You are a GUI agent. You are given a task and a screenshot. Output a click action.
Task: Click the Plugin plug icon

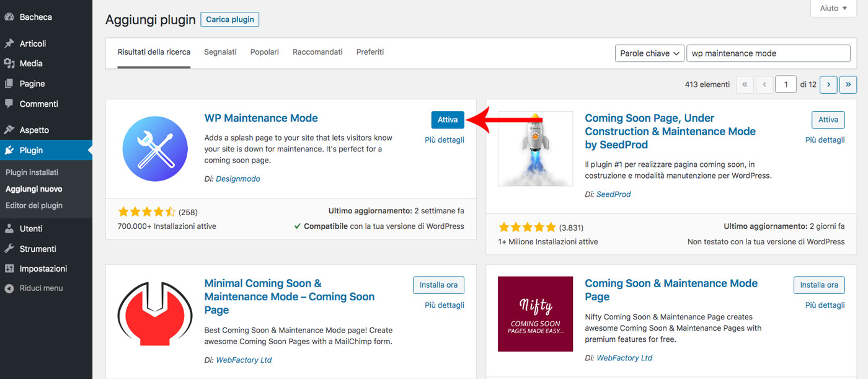(9, 150)
